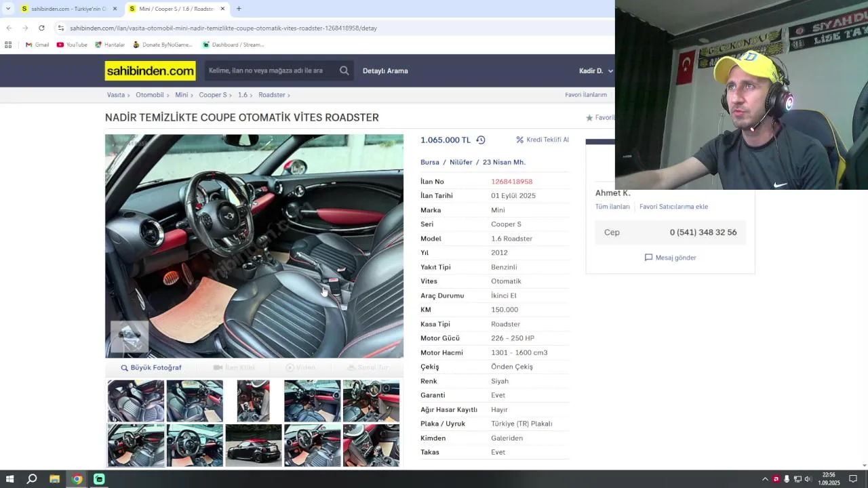Click the volume icon in tray

point(808,479)
